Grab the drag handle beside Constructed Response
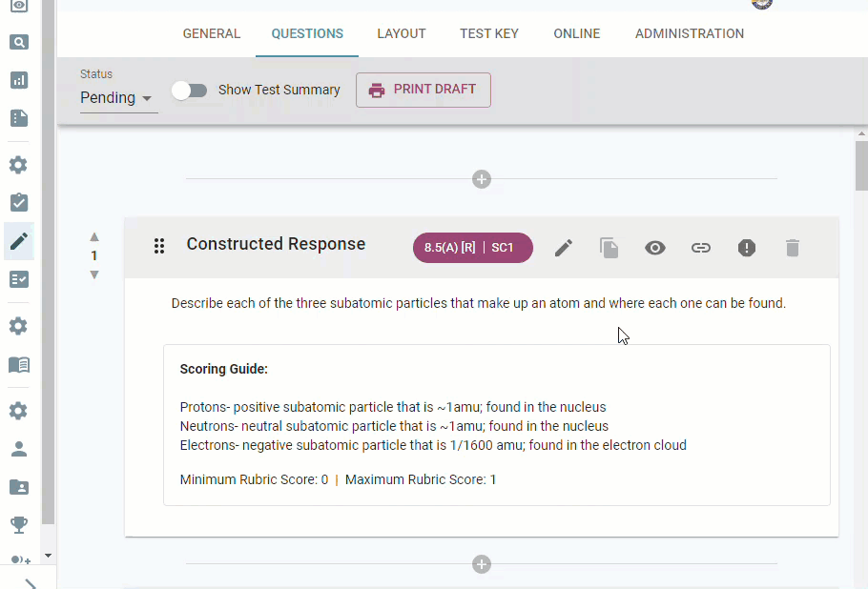The height and width of the screenshot is (589, 868). pos(159,246)
